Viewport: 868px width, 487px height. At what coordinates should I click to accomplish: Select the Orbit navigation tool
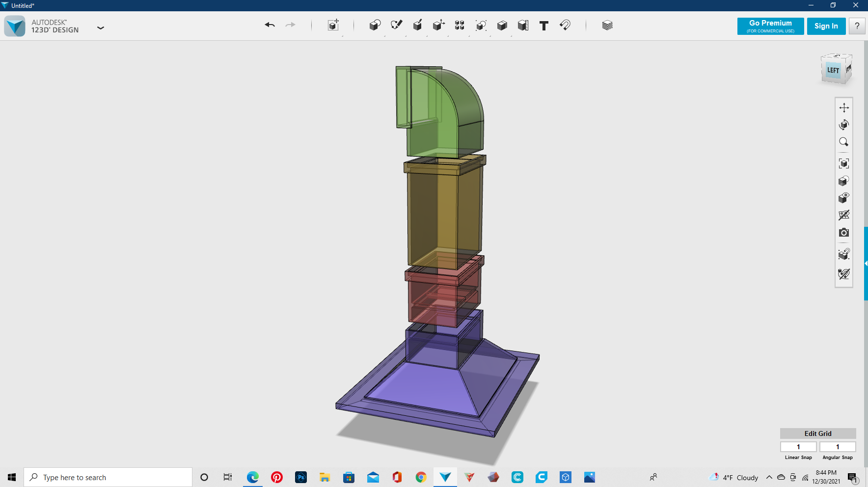[x=844, y=125]
